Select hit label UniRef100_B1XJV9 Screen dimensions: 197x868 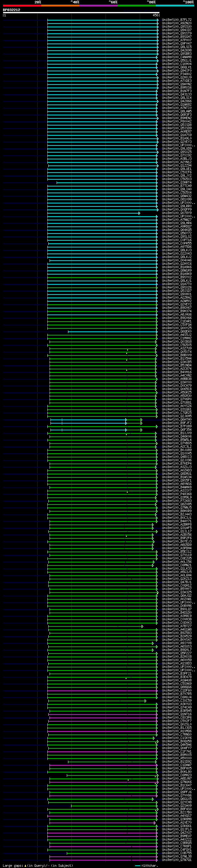tap(177, 433)
